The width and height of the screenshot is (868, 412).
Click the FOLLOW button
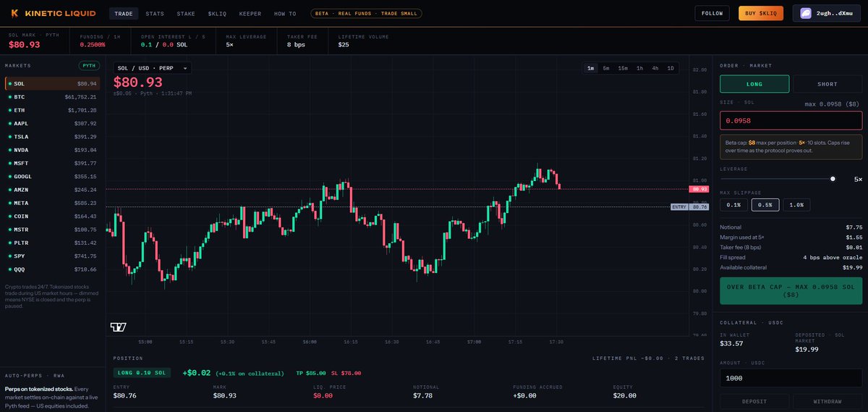coord(712,13)
